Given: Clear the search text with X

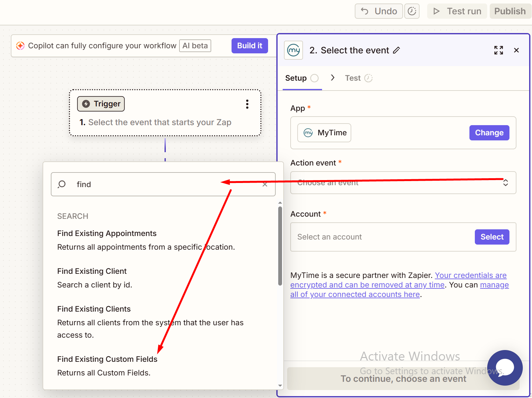Looking at the screenshot, I should 265,185.
